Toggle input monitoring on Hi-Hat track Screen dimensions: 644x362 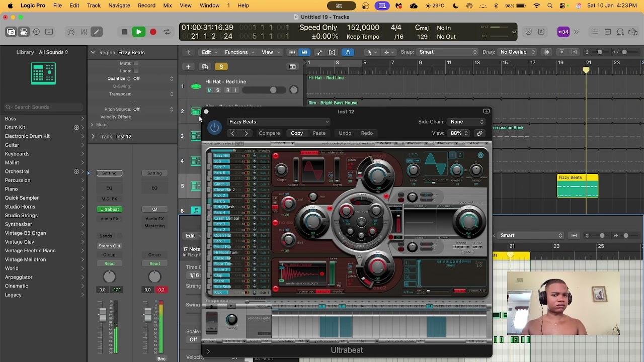pos(235,90)
